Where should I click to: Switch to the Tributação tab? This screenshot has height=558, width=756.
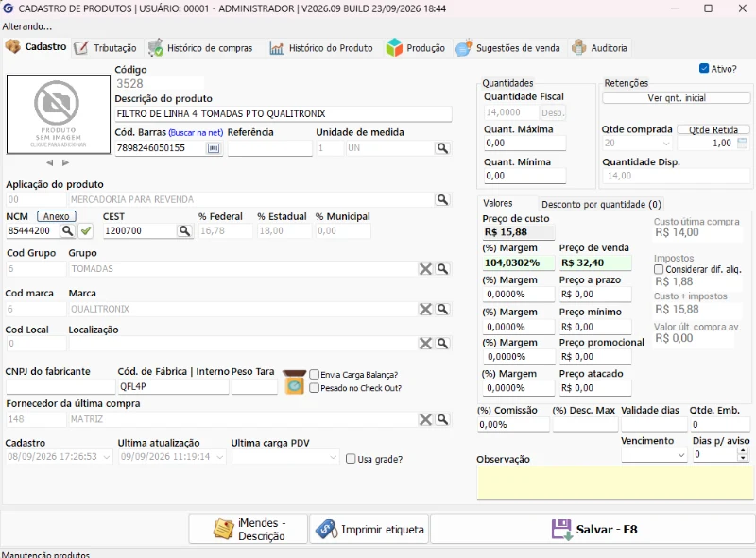(x=106, y=48)
